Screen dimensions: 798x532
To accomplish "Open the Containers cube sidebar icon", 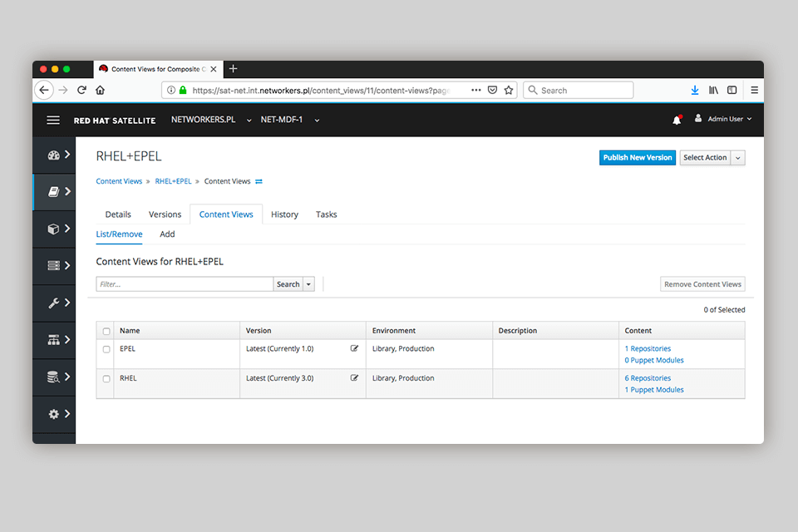I will (x=54, y=229).
